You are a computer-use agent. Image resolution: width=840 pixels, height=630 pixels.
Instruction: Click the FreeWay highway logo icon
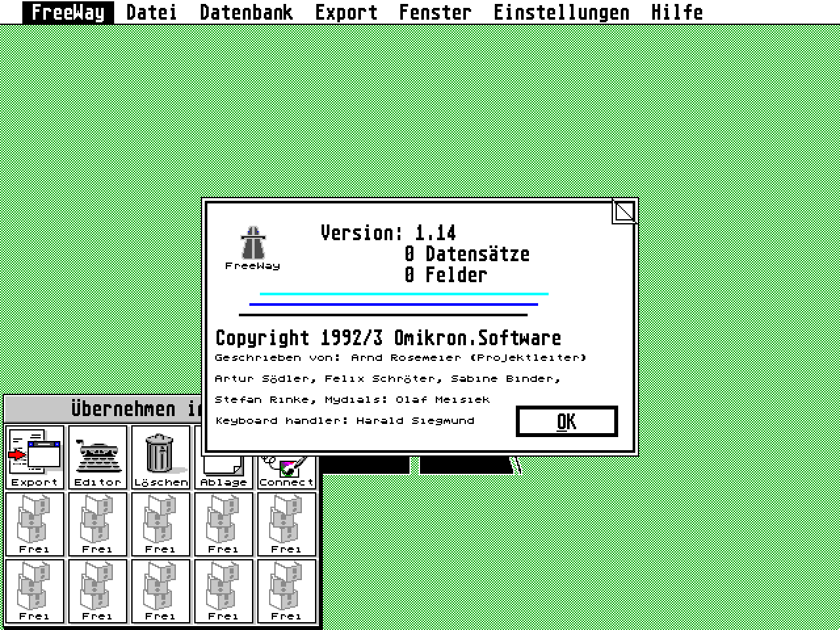click(253, 248)
